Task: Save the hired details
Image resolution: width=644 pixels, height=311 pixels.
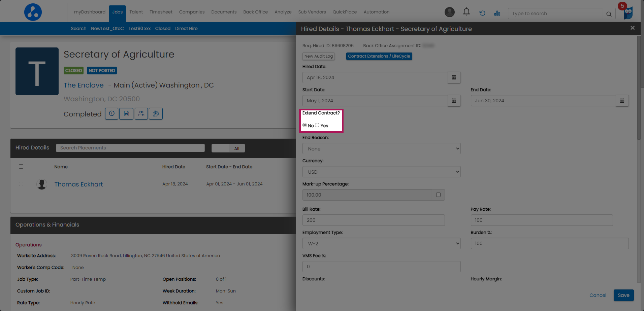Action: (x=623, y=295)
